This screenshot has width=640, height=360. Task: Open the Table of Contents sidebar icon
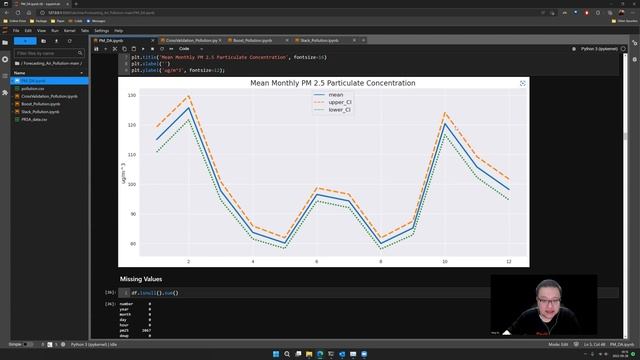pos(5,76)
